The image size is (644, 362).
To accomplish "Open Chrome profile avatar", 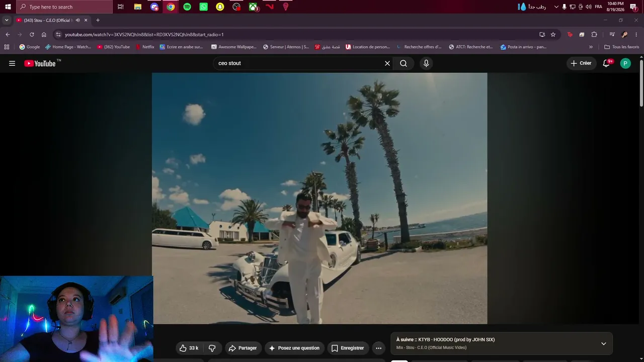I will tap(624, 34).
